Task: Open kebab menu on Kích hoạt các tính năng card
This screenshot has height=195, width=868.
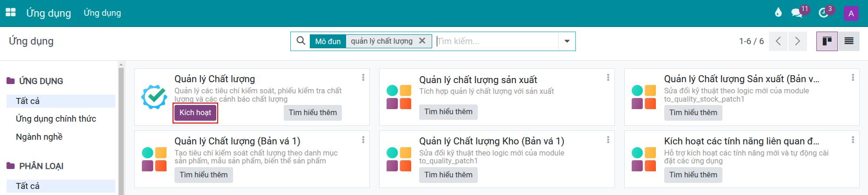Action: pyautogui.click(x=853, y=139)
